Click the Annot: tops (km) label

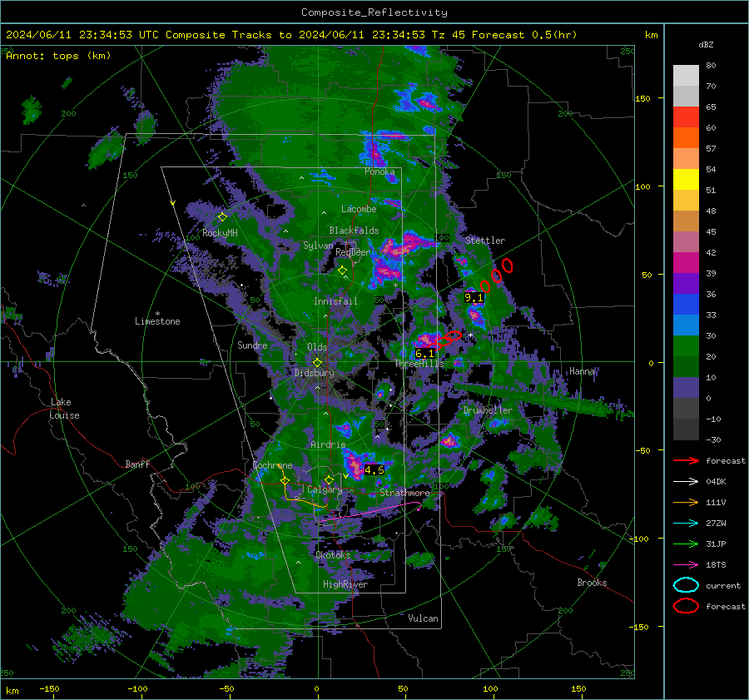click(58, 56)
